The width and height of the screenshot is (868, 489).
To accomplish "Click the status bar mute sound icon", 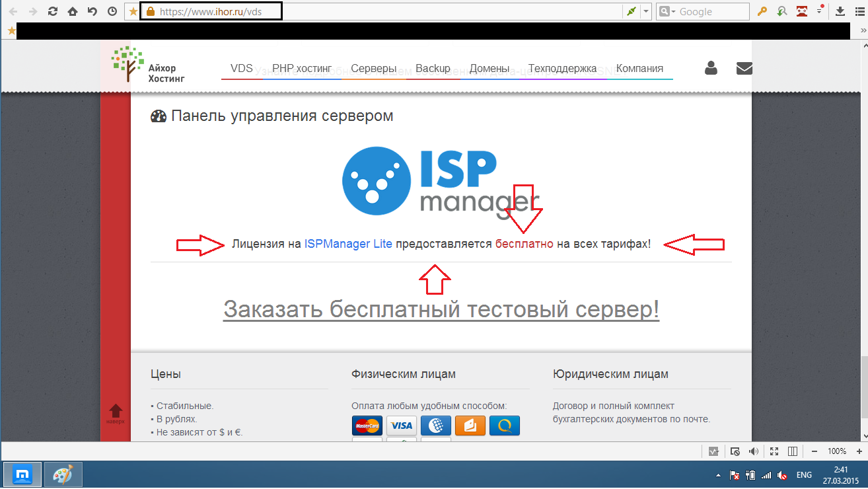I will 753,451.
